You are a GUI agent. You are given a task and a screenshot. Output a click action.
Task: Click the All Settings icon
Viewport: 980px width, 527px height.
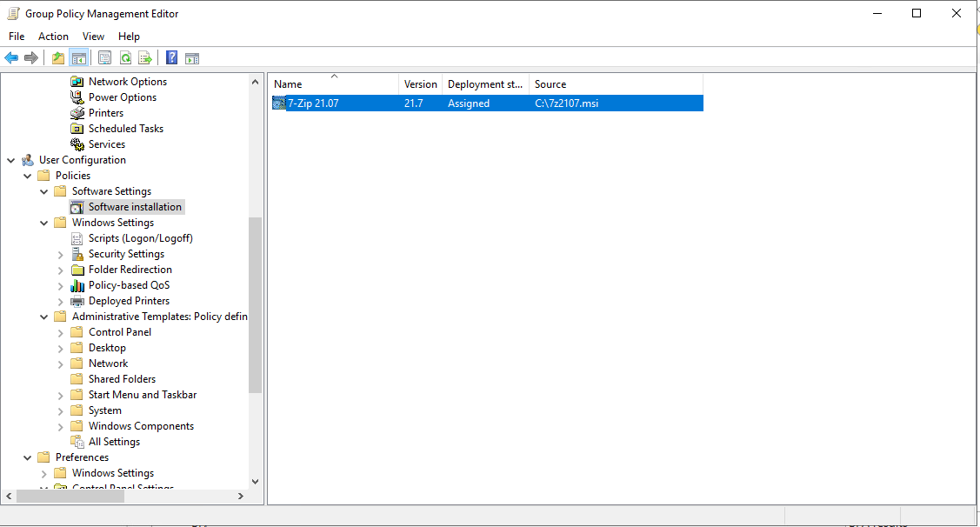click(77, 442)
